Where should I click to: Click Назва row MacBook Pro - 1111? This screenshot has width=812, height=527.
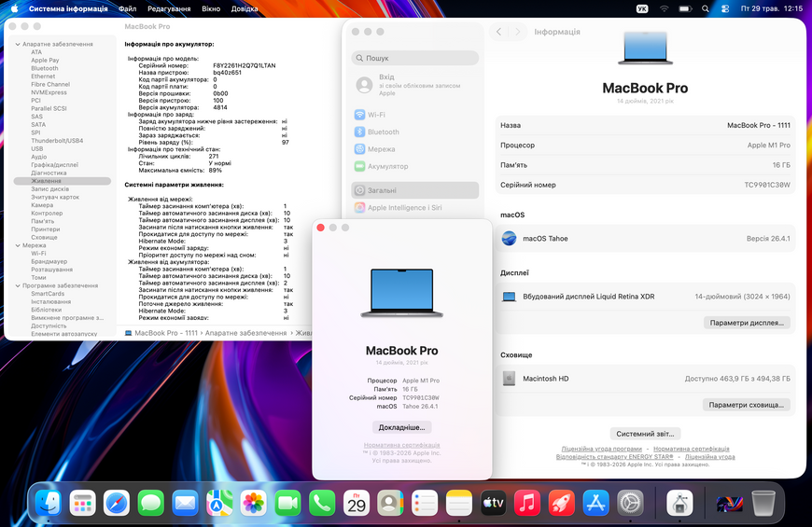(645, 125)
